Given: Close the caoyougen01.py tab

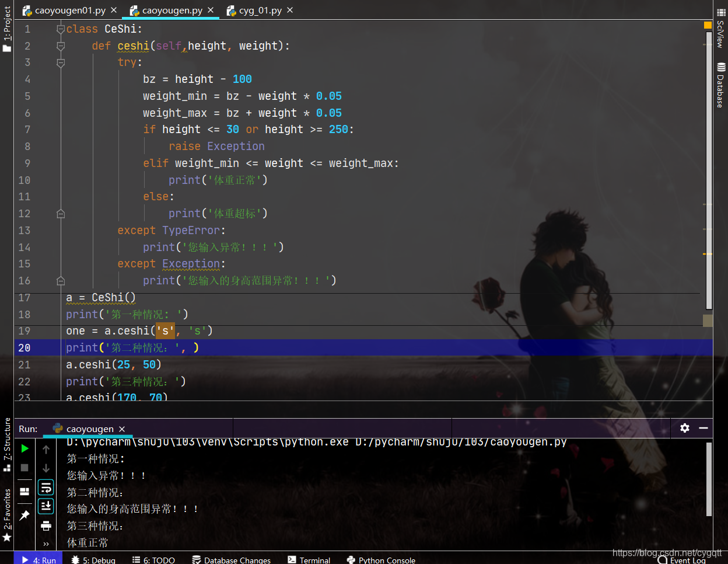Looking at the screenshot, I should click(114, 11).
